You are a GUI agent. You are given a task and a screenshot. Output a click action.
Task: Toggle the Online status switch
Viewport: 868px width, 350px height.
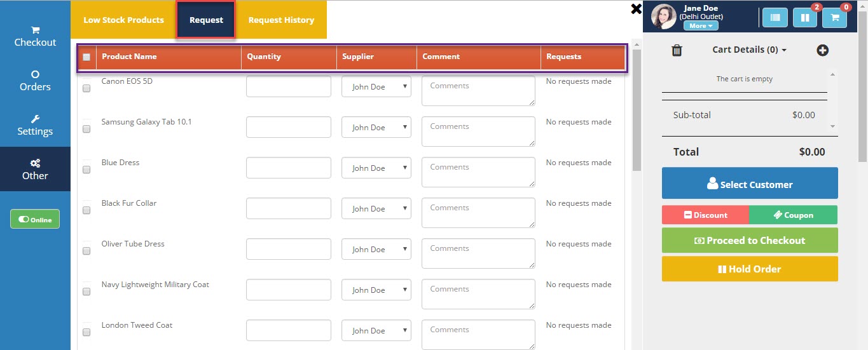point(35,219)
